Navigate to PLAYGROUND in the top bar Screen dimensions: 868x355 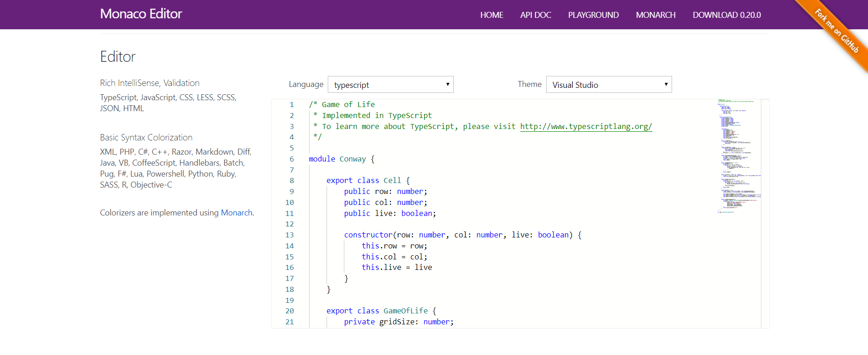click(593, 15)
